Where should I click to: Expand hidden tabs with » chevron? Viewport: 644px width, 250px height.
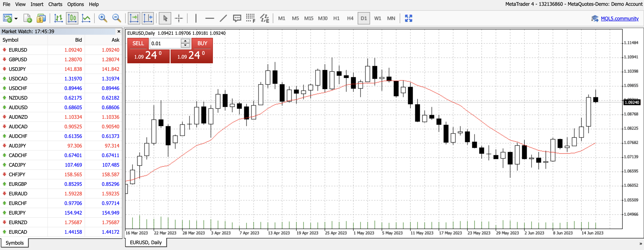tap(640, 244)
